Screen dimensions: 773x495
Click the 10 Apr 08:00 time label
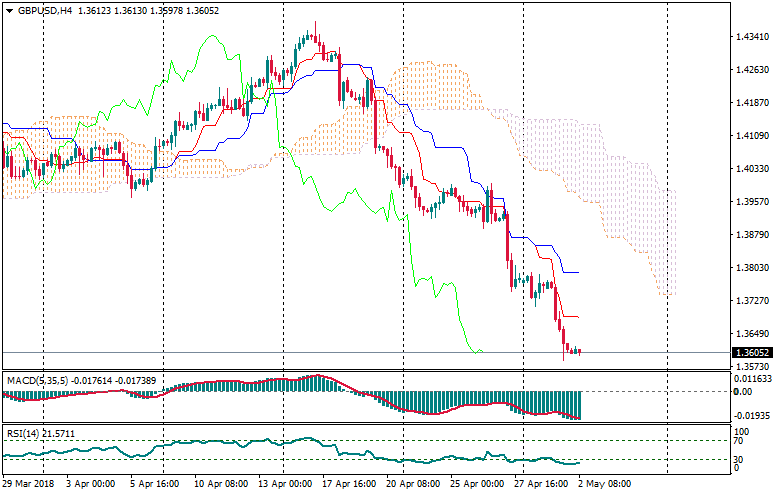pyautogui.click(x=220, y=483)
